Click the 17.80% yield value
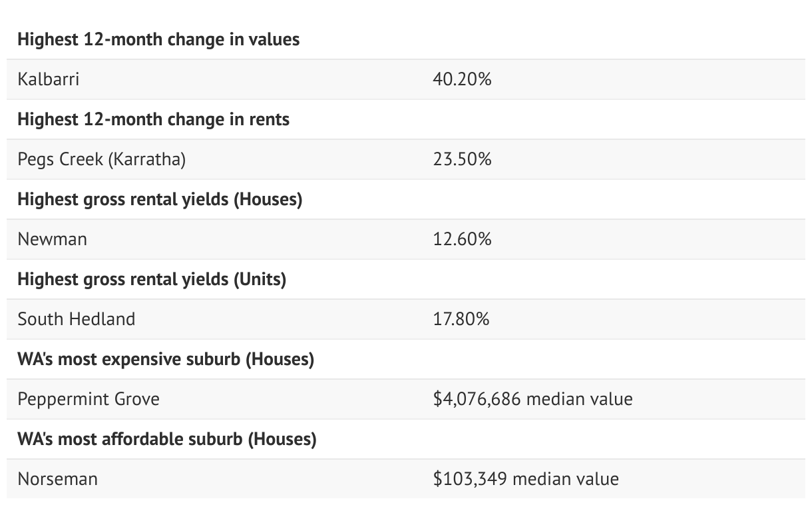812x505 pixels. (x=461, y=319)
